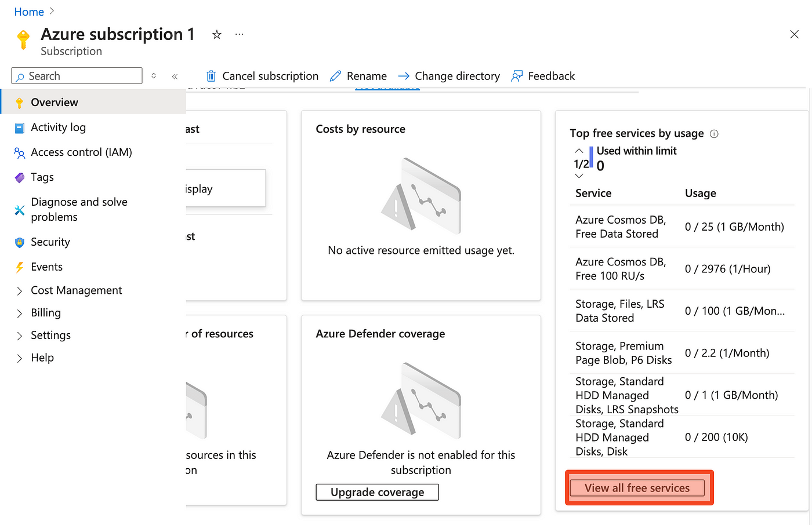The image size is (812, 525).
Task: Click usage value 0 / 2.2 (1/Month)
Action: click(x=727, y=353)
